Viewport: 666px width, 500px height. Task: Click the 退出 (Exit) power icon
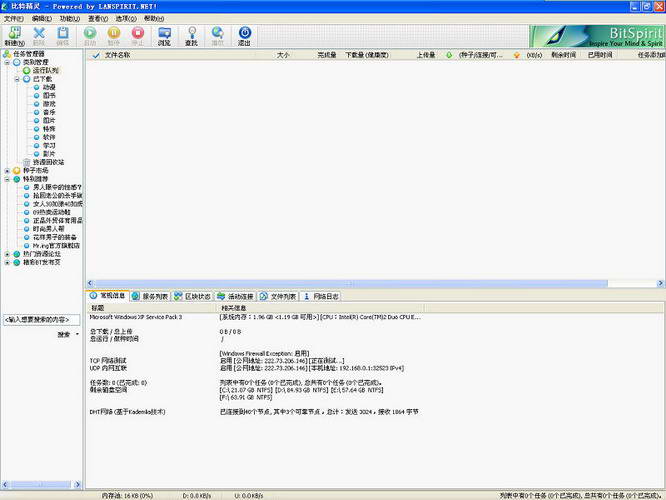click(x=244, y=34)
